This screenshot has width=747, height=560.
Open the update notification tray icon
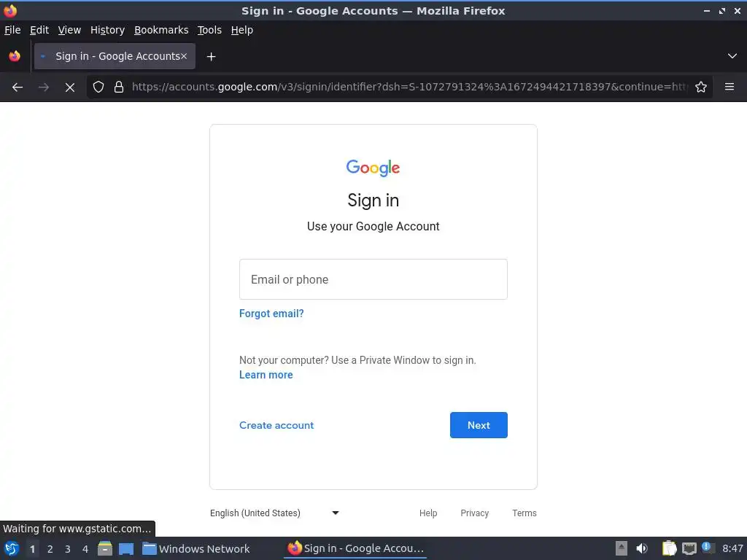point(707,548)
